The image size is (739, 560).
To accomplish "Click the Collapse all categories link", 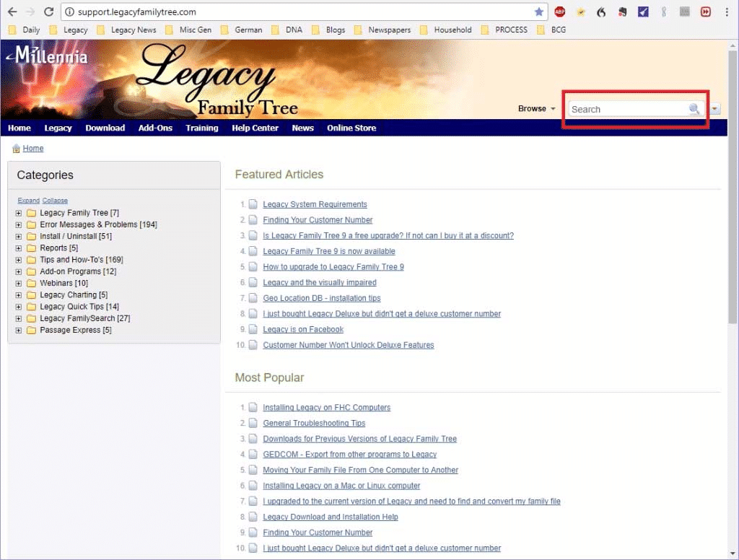I will coord(55,201).
